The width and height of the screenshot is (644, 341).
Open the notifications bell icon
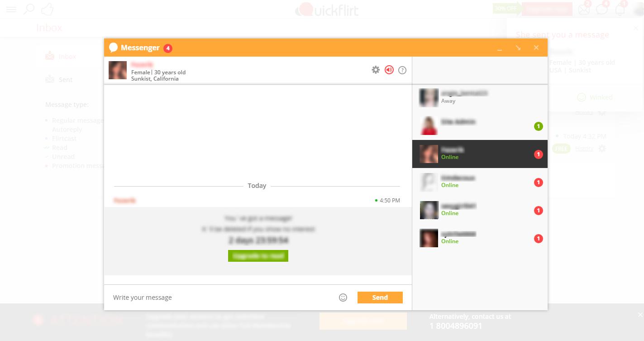point(620,9)
